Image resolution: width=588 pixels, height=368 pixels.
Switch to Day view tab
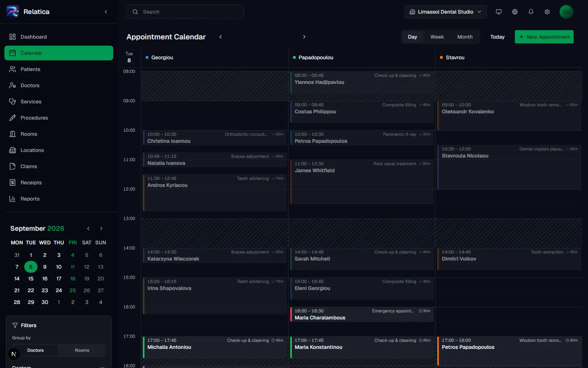tap(412, 37)
